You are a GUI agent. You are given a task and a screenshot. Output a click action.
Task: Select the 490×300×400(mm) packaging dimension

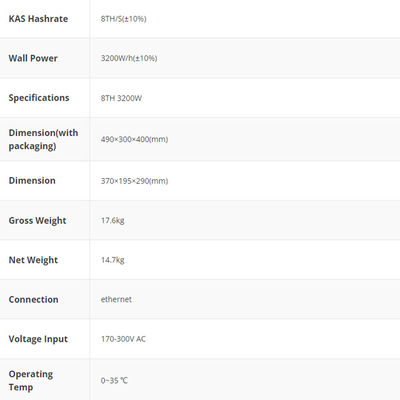pos(134,139)
